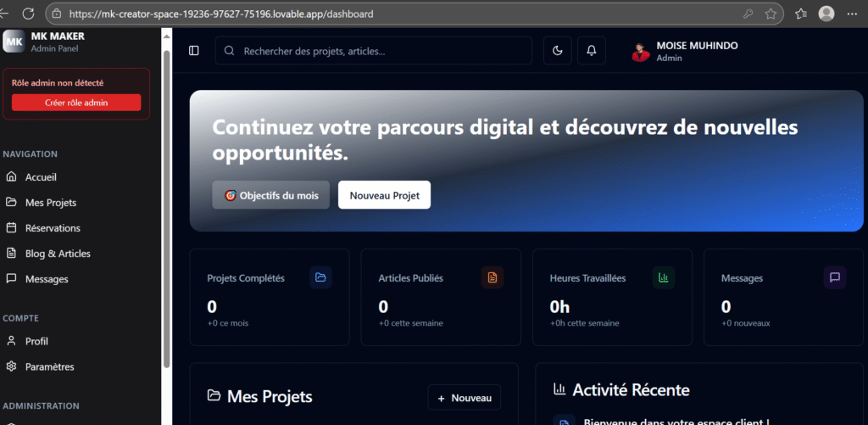The height and width of the screenshot is (425, 868).
Task: Click the Messages card chat icon
Action: coord(834,277)
